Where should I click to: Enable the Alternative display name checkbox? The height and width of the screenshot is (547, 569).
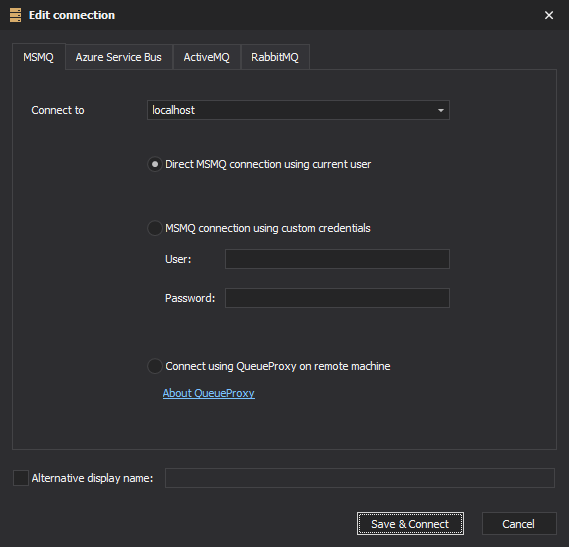[21, 478]
